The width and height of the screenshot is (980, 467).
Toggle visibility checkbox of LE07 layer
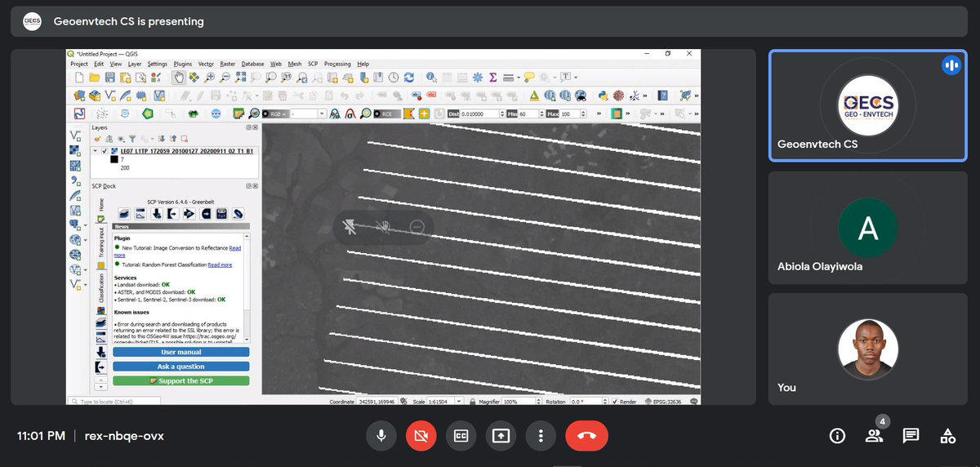point(105,151)
